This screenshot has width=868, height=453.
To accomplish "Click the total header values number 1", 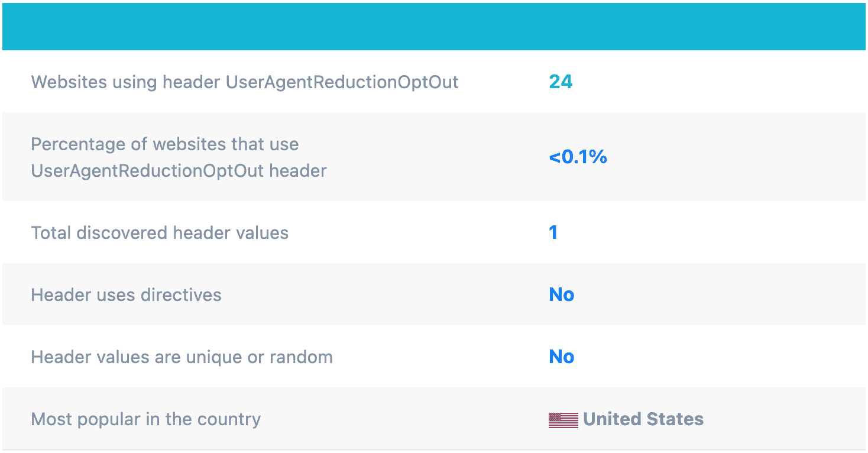I will click(553, 232).
